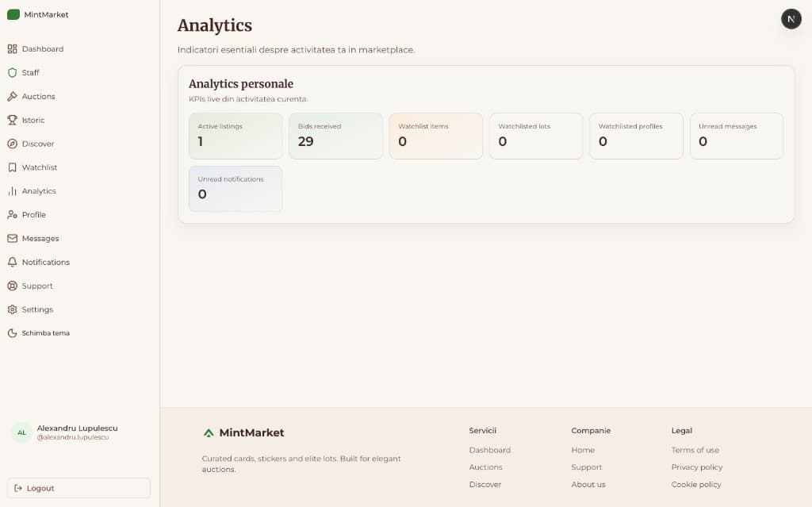Click the Istoric trophy icon
The width and height of the screenshot is (812, 507).
click(12, 121)
